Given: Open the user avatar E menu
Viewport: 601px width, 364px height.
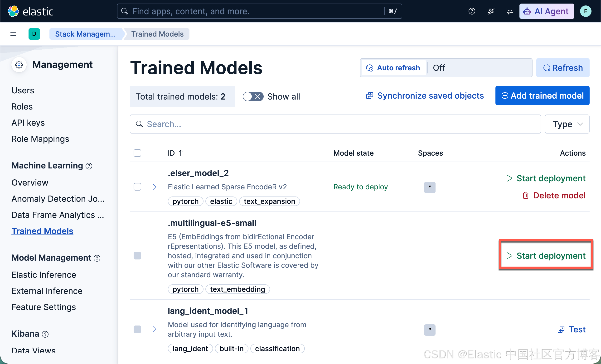Looking at the screenshot, I should [585, 11].
